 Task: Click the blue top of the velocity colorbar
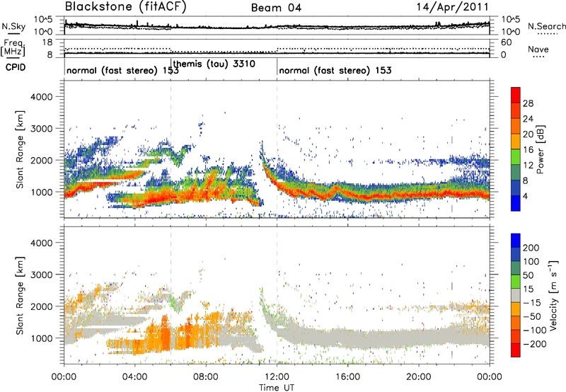516,241
